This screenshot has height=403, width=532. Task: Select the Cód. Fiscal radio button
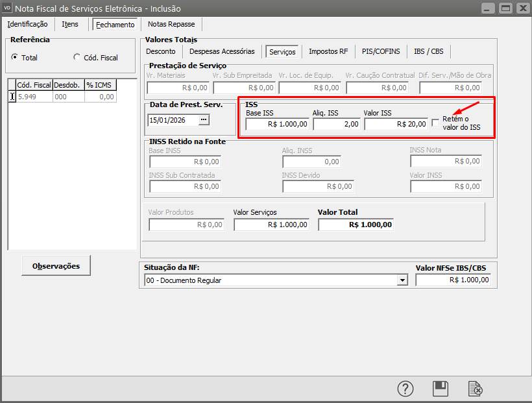pos(77,57)
